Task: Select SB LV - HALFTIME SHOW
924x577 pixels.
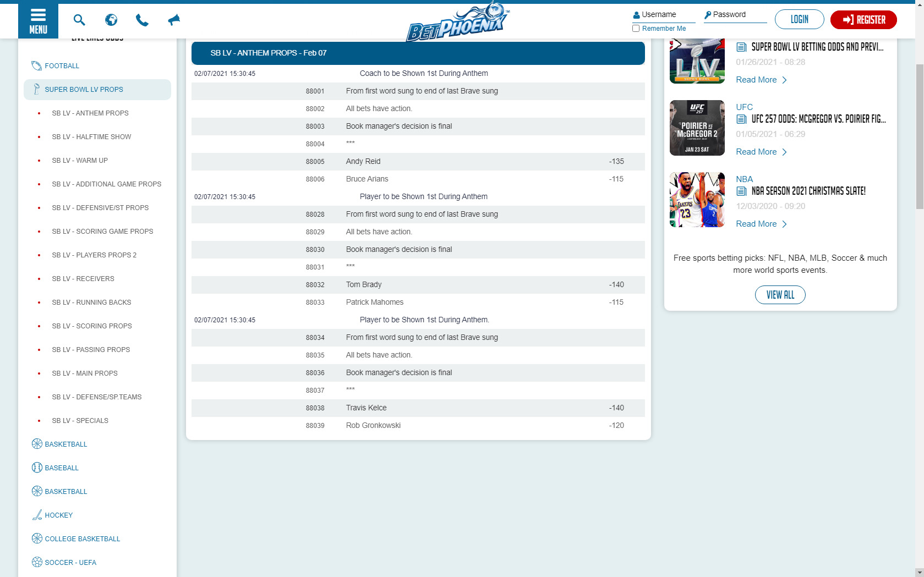Action: coord(91,137)
